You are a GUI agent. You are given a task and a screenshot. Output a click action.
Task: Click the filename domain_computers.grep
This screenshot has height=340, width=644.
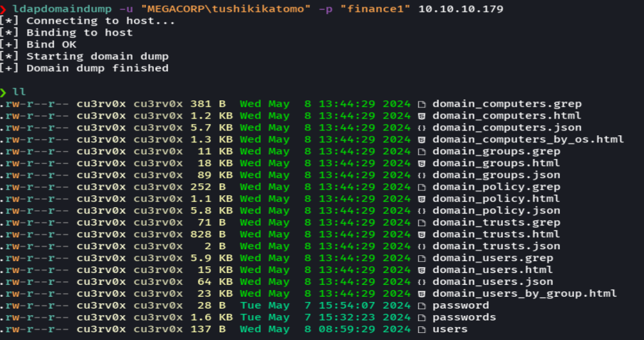(507, 104)
